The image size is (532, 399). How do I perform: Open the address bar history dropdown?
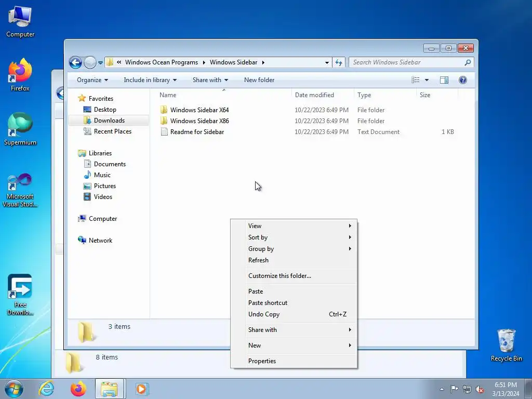click(x=327, y=62)
